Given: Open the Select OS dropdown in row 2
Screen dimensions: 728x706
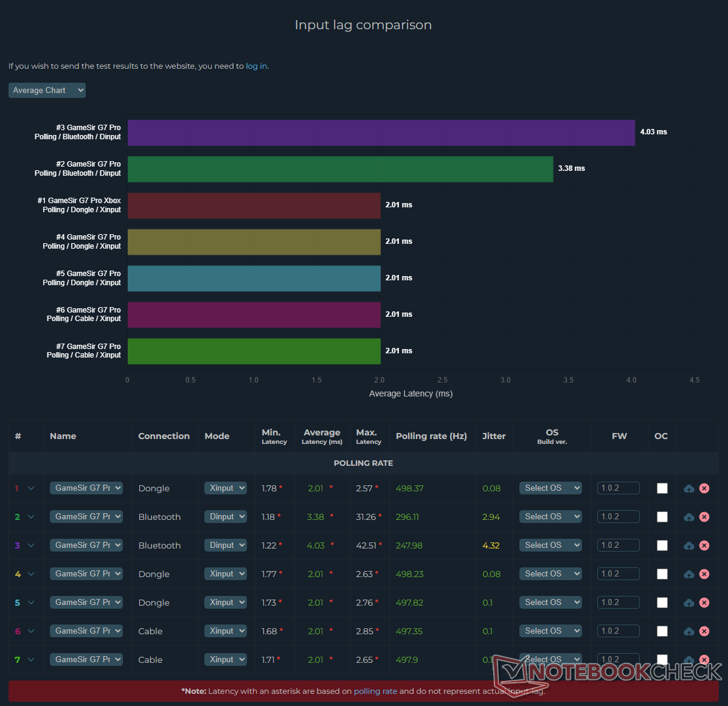Looking at the screenshot, I should (550, 517).
